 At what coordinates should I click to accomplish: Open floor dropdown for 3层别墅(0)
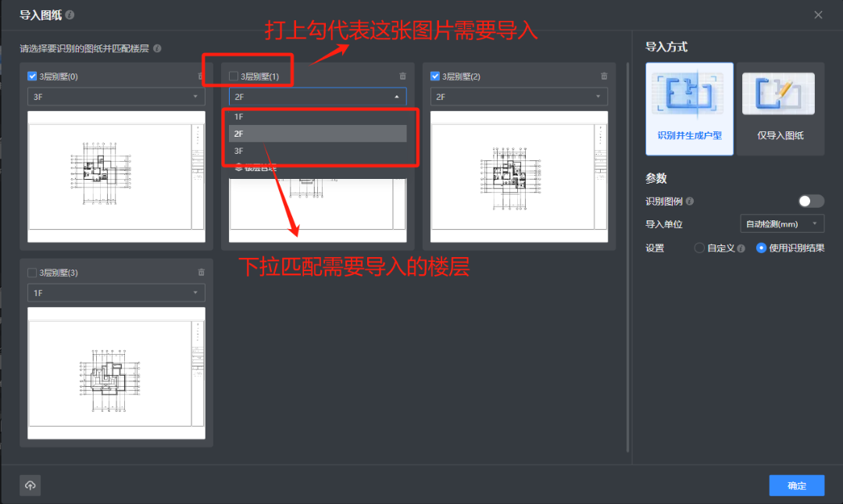click(x=116, y=97)
